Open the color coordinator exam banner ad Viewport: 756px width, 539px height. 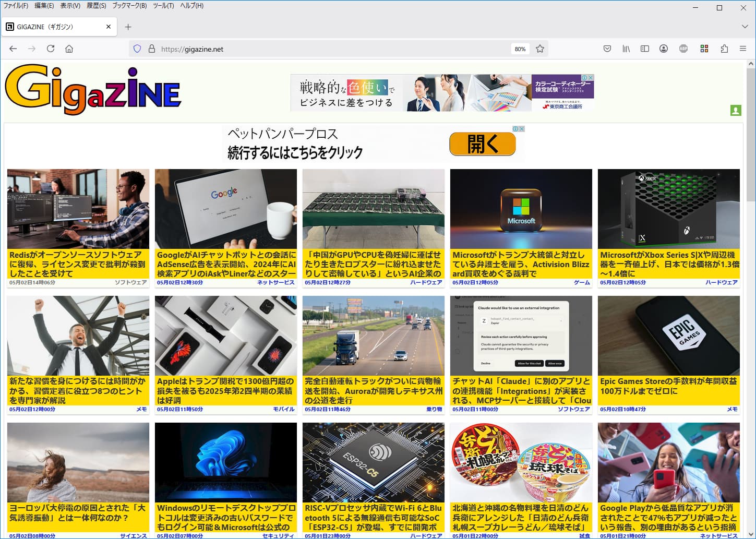click(x=442, y=93)
